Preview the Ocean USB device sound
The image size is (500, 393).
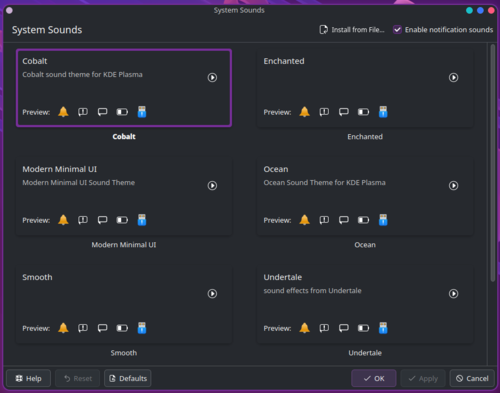pos(383,220)
